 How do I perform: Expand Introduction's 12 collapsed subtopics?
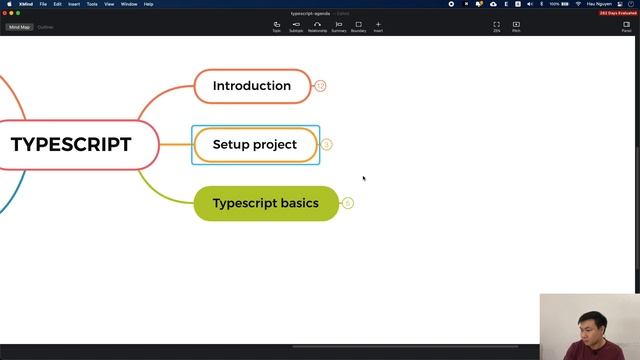(320, 86)
